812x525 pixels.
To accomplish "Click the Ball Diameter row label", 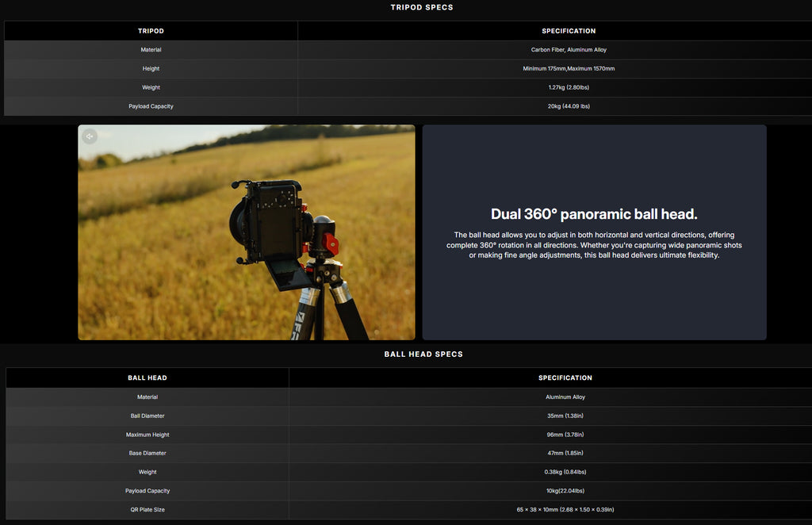I will pos(147,416).
